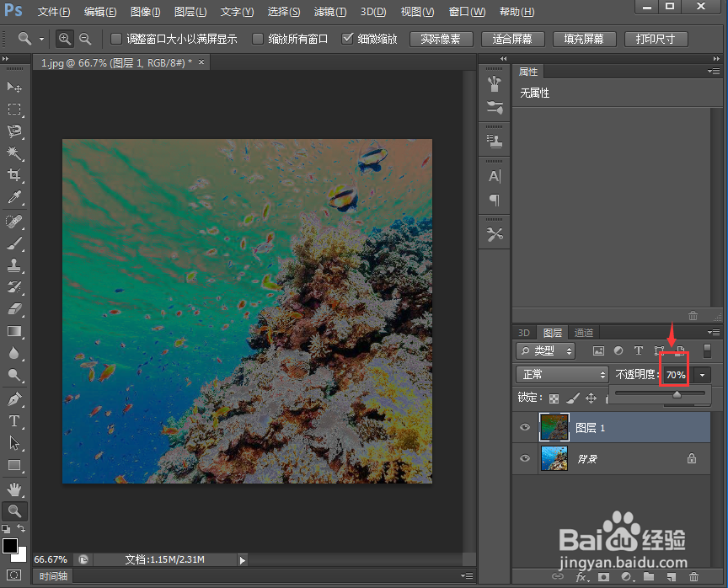The image size is (728, 588).
Task: Disable the 细微缩放 checkbox
Action: [347, 39]
